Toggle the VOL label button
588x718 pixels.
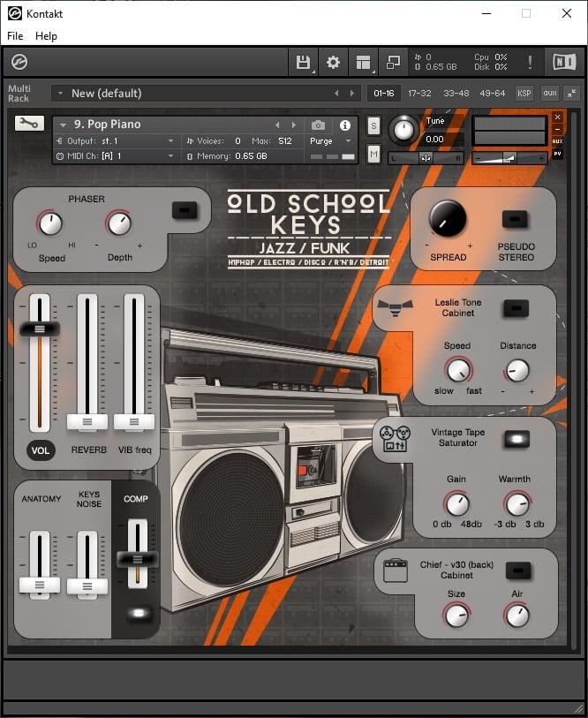pos(41,450)
